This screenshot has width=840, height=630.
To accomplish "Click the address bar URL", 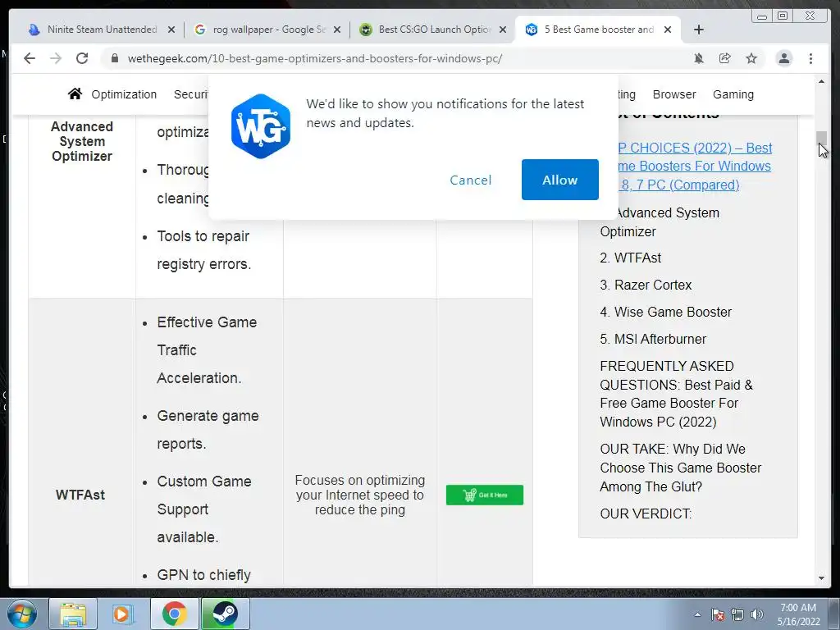I will 315,58.
